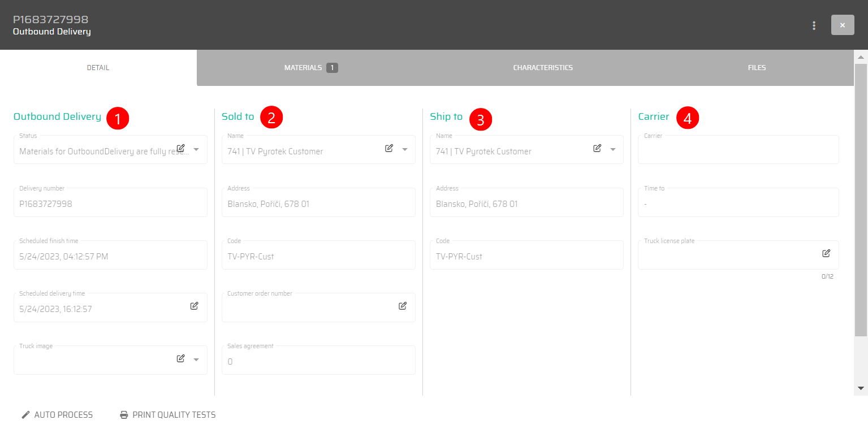Switch to the Materials tab

[310, 67]
